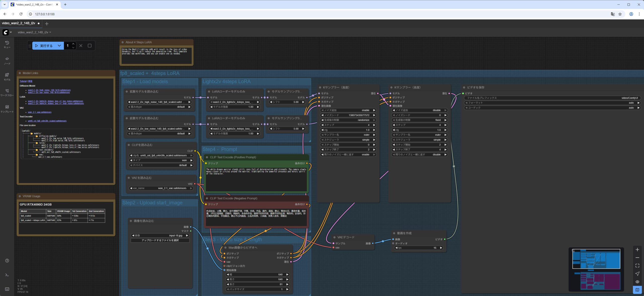The image size is (644, 296).
Task: Click the help question-mark icon in sidebar
Action: tap(7, 261)
